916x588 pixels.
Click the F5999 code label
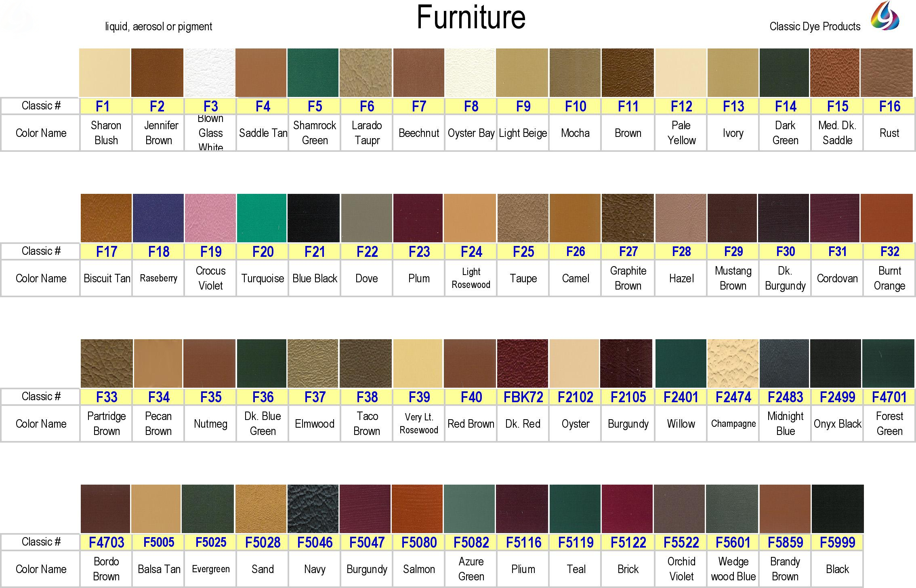(837, 543)
